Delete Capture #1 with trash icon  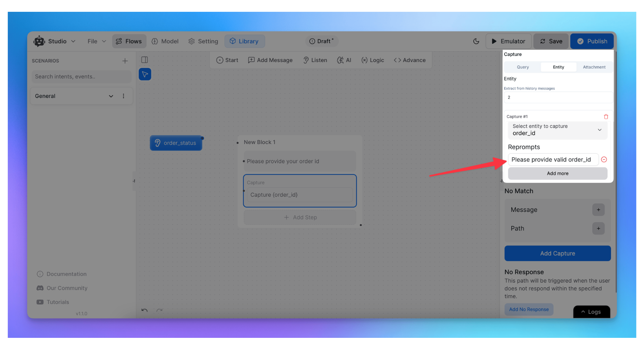pos(606,117)
